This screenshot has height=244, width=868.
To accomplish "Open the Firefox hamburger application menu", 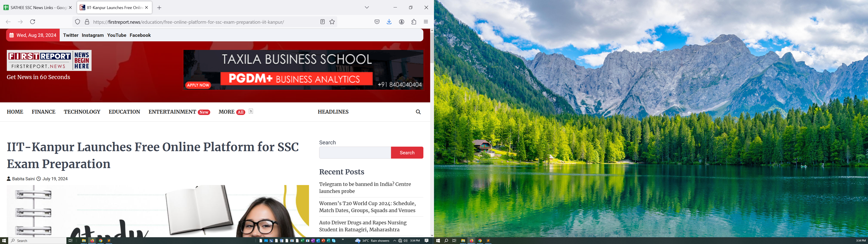I will click(x=426, y=22).
